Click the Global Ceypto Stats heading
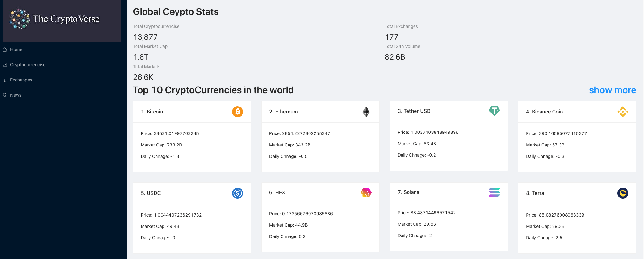644x259 pixels. point(176,12)
